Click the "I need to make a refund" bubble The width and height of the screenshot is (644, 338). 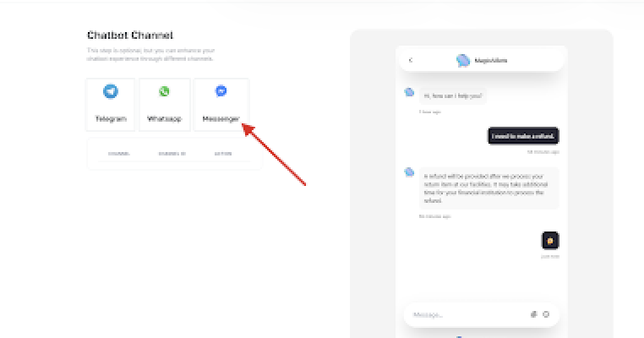(523, 136)
